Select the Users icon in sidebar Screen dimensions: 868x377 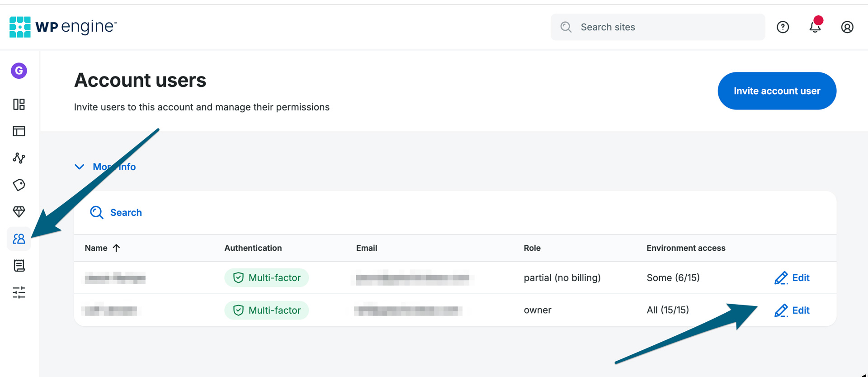pos(19,239)
